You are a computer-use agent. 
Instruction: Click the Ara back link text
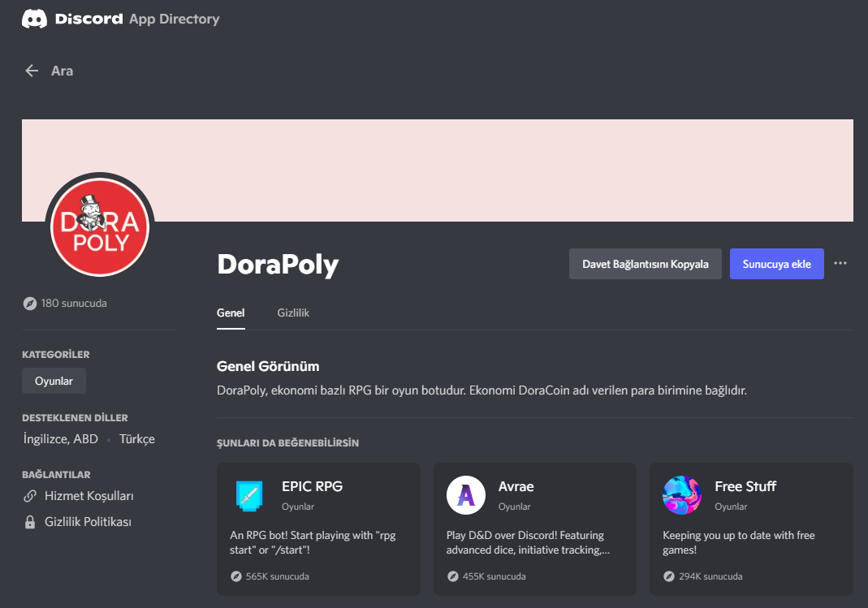coord(62,71)
